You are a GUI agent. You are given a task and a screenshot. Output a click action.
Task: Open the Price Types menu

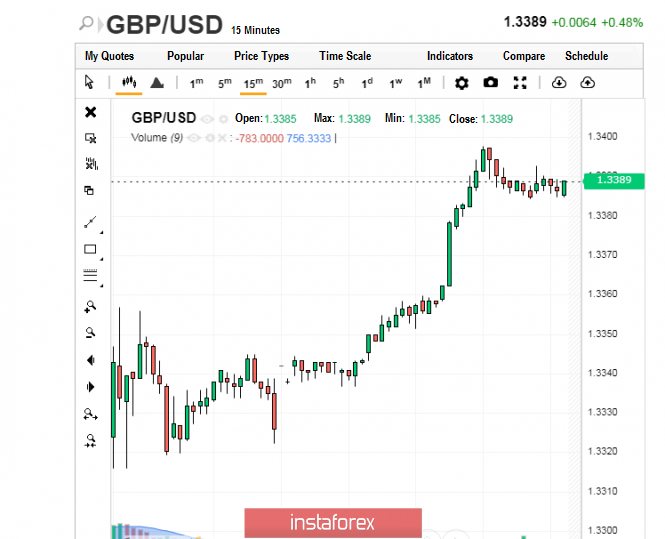tap(261, 56)
